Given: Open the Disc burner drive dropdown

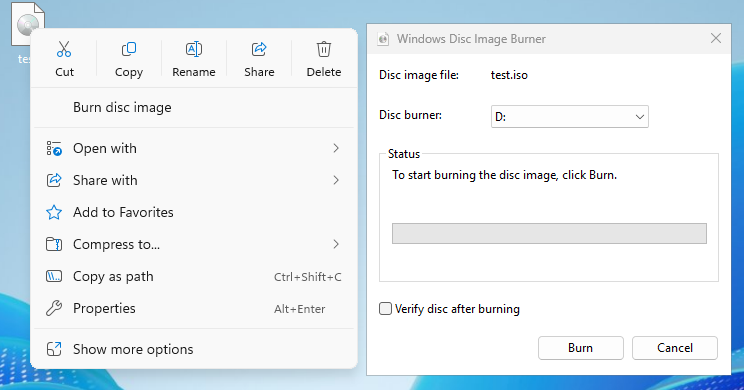Looking at the screenshot, I should coord(569,117).
